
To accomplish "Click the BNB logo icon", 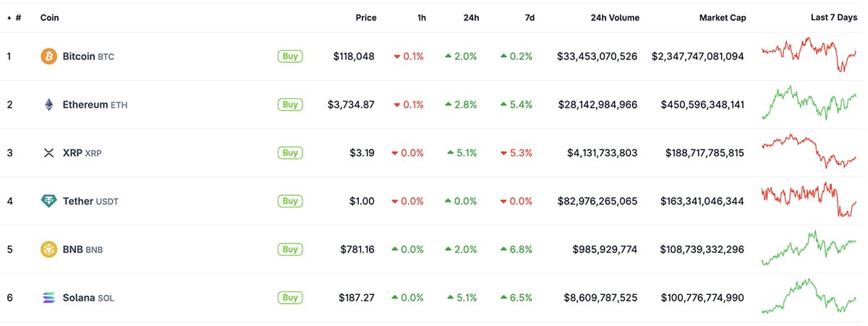I will (x=48, y=249).
